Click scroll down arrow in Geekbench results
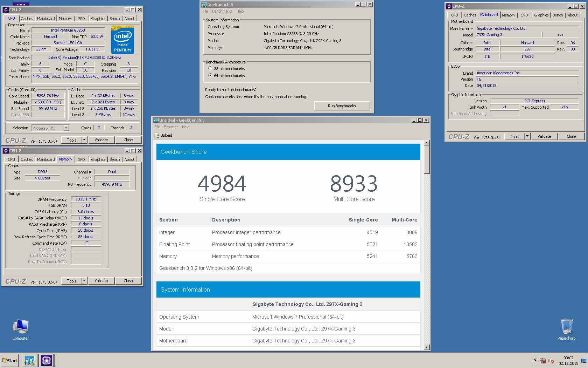This screenshot has height=368, width=588. pos(427,347)
